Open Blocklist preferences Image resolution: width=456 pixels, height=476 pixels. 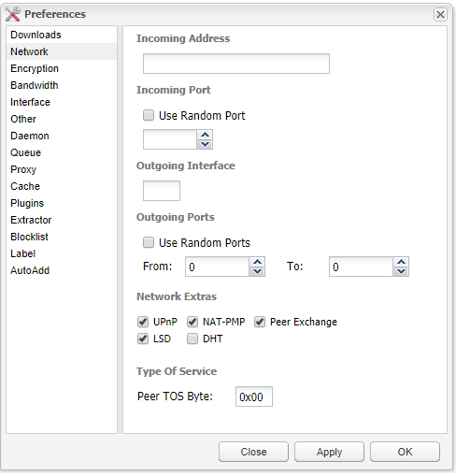click(62, 237)
